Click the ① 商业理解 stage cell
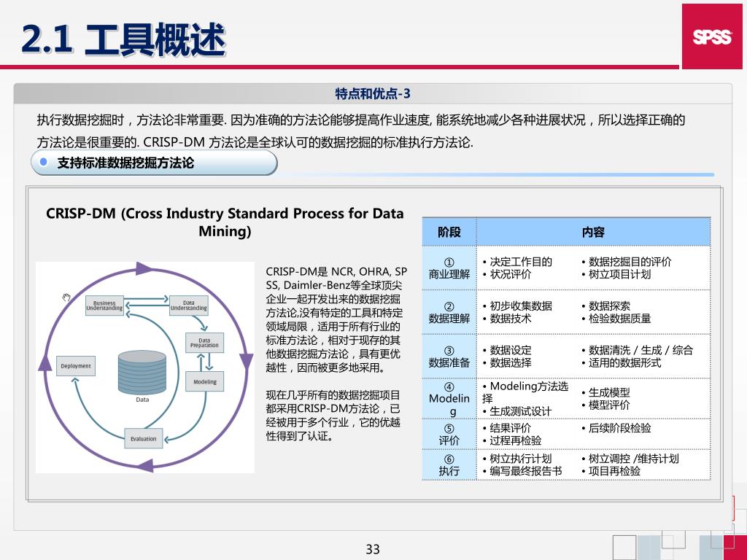Screen dimensions: 747x560 [x=449, y=268]
